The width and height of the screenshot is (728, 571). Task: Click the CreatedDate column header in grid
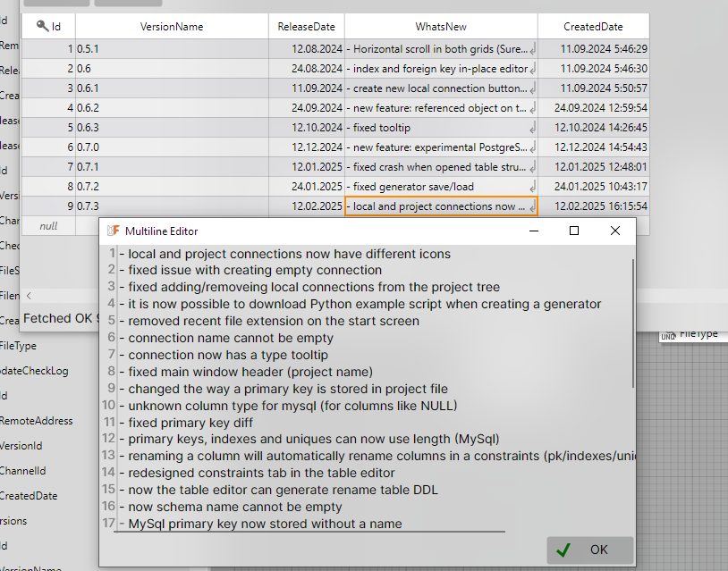[x=593, y=27]
